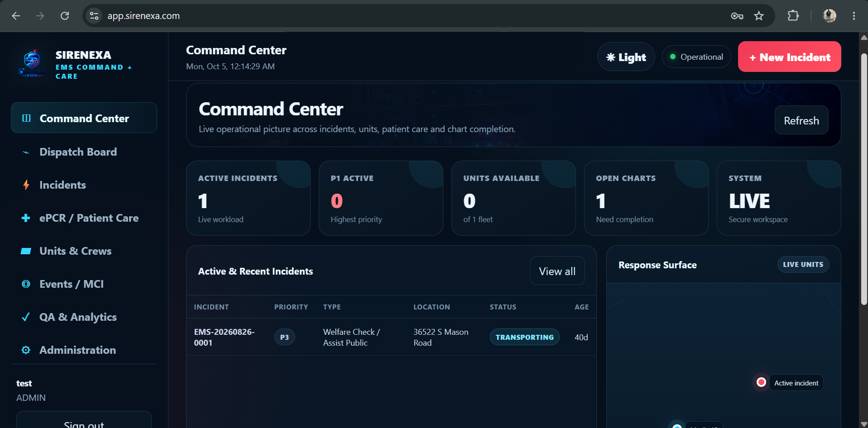
Task: Go to the Administration page
Action: tap(84, 350)
